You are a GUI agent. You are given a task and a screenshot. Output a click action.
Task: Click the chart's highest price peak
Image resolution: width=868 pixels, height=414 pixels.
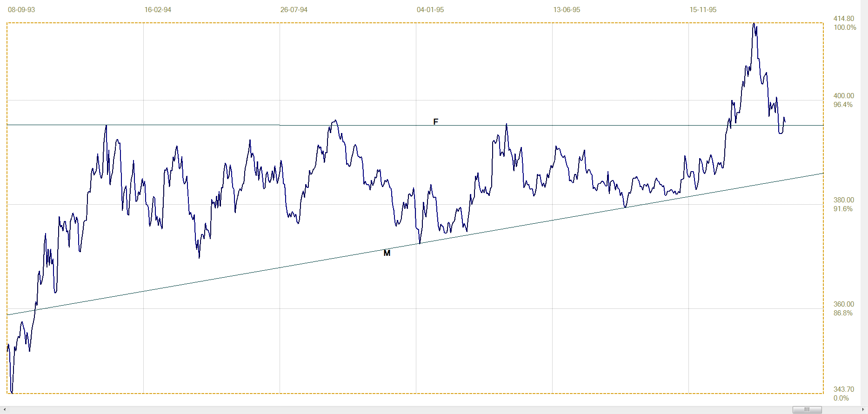754,24
